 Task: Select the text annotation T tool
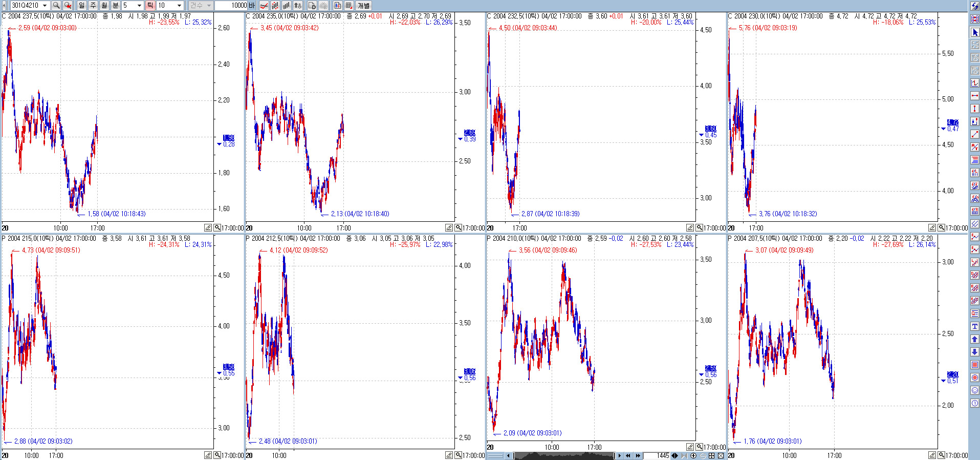pos(974,326)
